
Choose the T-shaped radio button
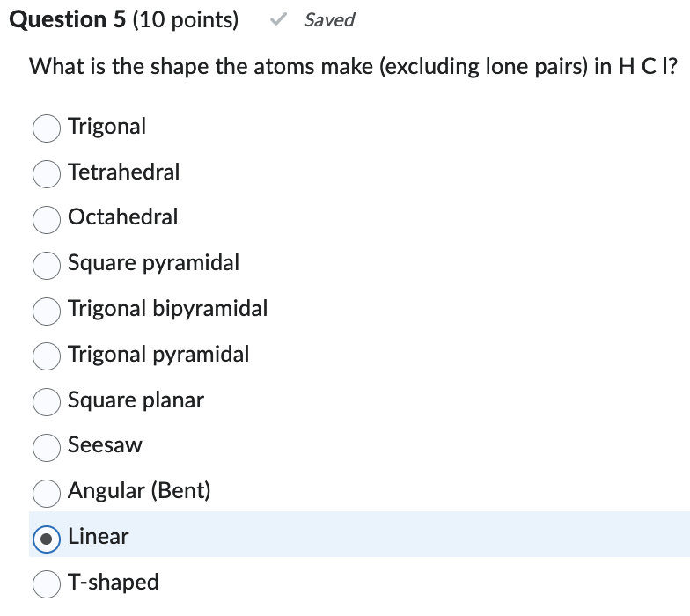[47, 584]
